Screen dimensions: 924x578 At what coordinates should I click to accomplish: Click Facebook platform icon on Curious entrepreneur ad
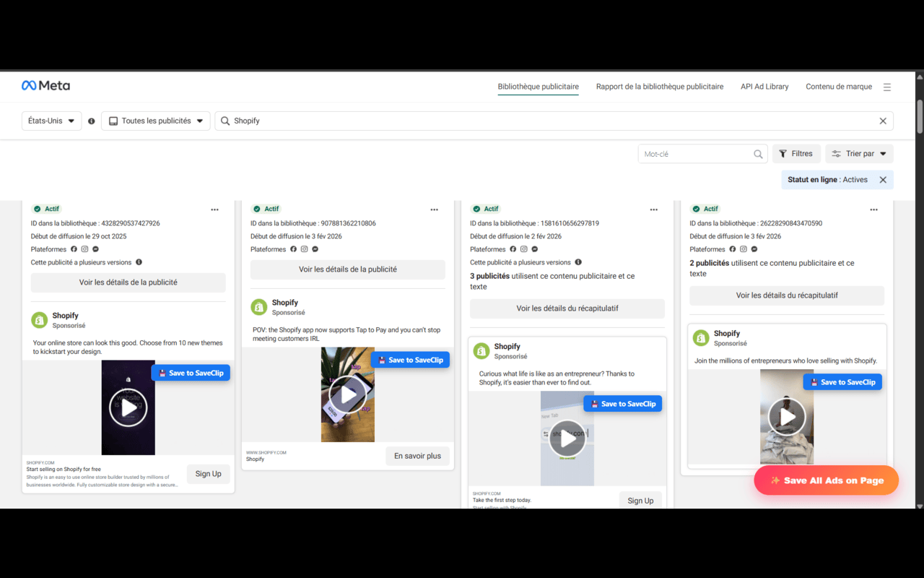click(x=513, y=249)
